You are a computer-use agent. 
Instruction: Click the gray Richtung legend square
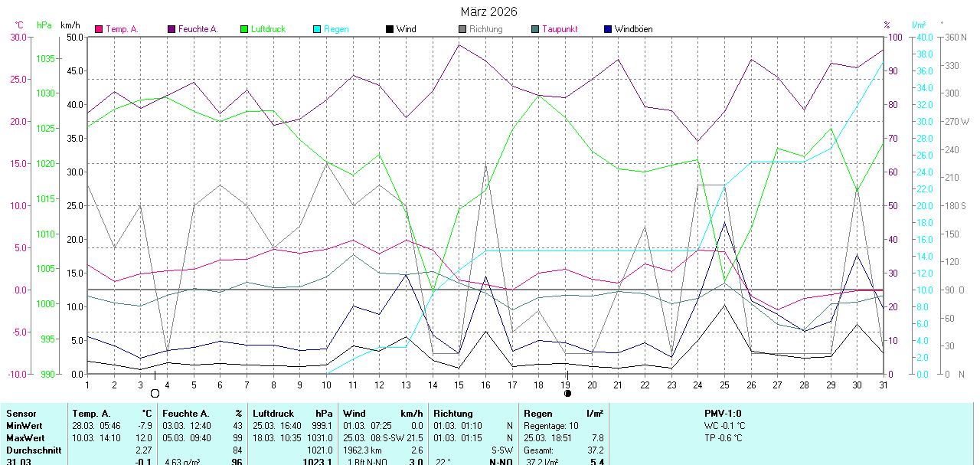click(x=462, y=29)
